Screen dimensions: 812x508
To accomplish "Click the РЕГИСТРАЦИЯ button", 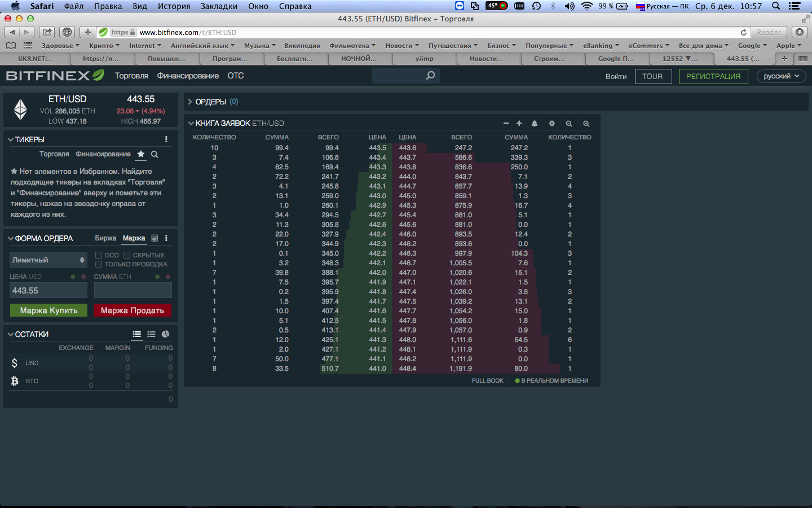I will pyautogui.click(x=713, y=76).
